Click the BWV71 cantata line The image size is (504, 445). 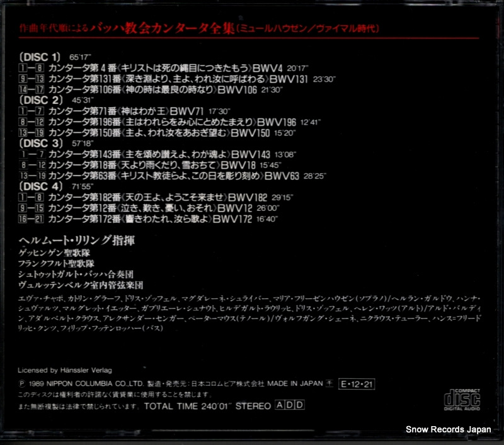(124, 111)
